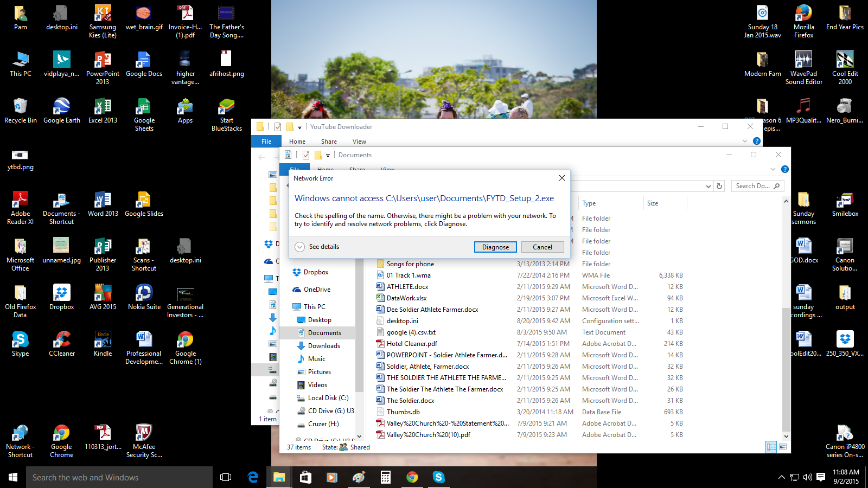Expand the ribbon in YouTube Downloader window

tap(745, 141)
